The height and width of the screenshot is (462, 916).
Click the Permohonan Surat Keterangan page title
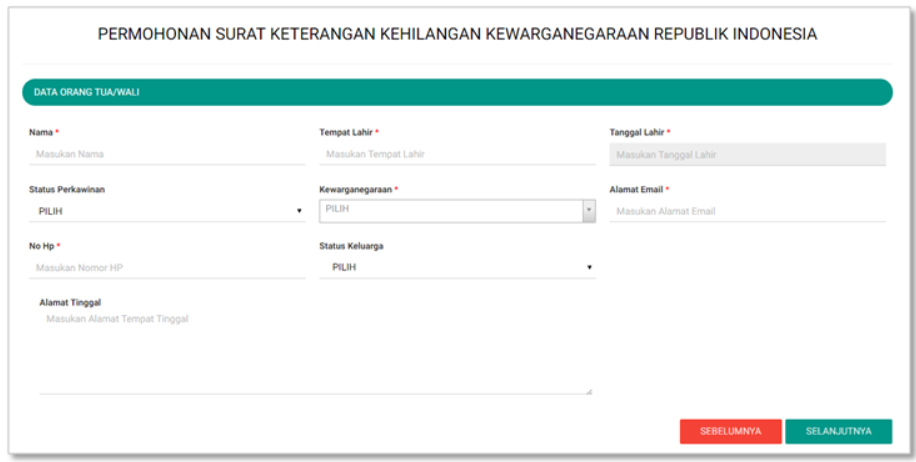pyautogui.click(x=457, y=34)
